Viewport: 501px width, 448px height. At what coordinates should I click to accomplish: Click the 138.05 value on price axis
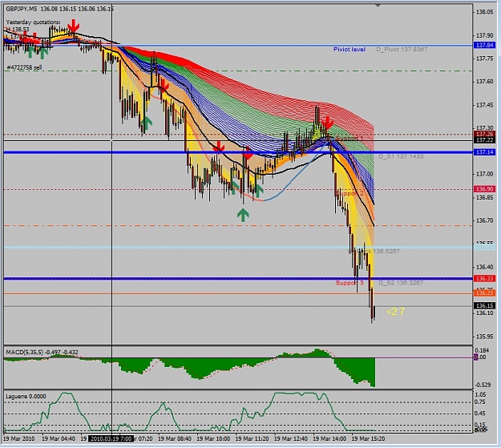(x=484, y=12)
